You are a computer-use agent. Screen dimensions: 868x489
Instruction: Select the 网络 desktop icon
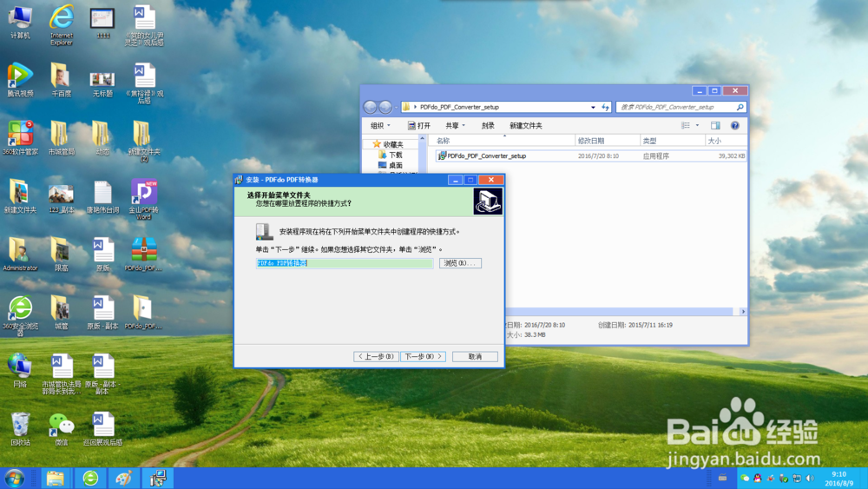click(20, 370)
